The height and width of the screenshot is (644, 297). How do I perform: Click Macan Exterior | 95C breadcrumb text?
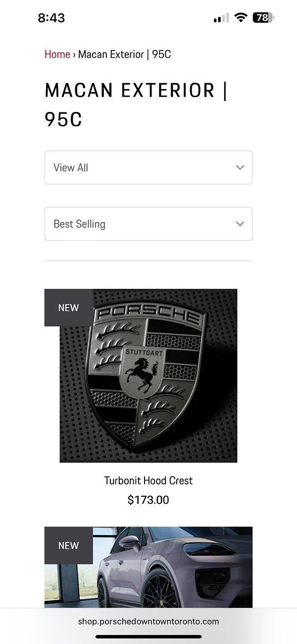click(125, 54)
